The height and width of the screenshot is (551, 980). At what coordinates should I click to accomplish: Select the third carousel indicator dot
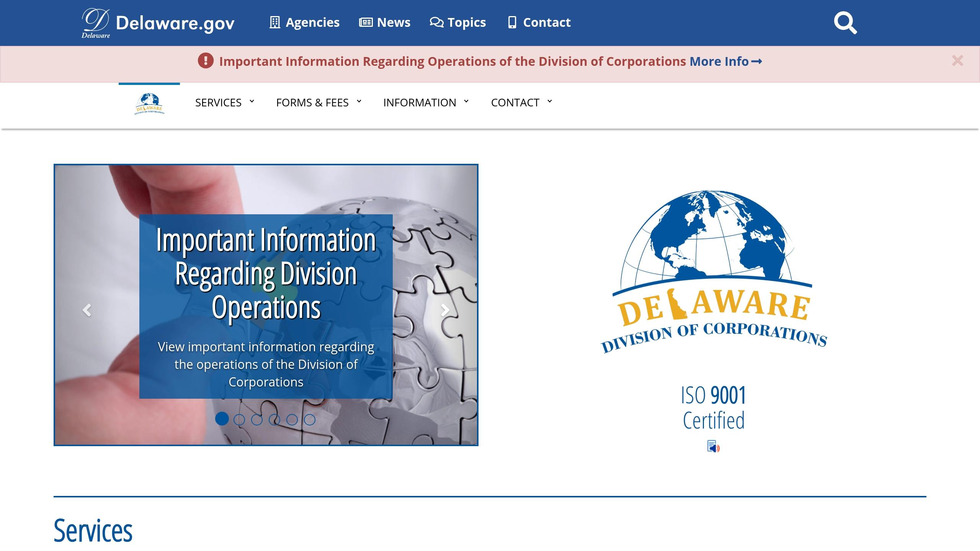tap(257, 419)
